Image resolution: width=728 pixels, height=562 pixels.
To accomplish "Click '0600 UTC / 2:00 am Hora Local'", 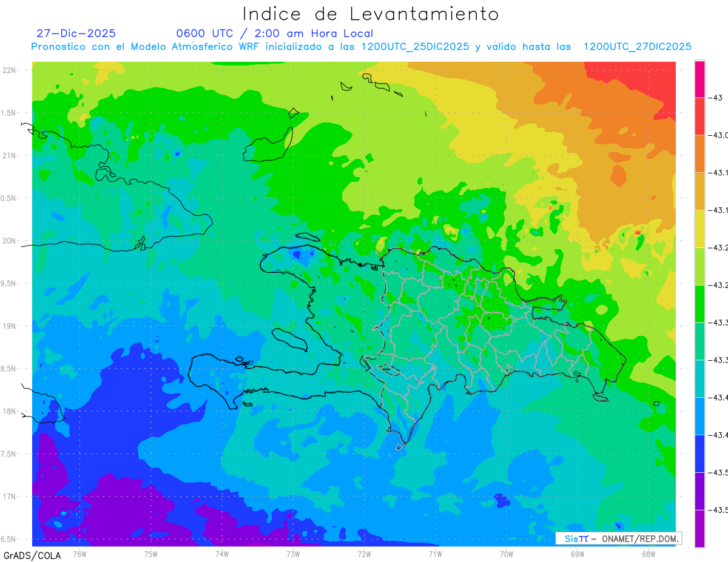I will (274, 33).
